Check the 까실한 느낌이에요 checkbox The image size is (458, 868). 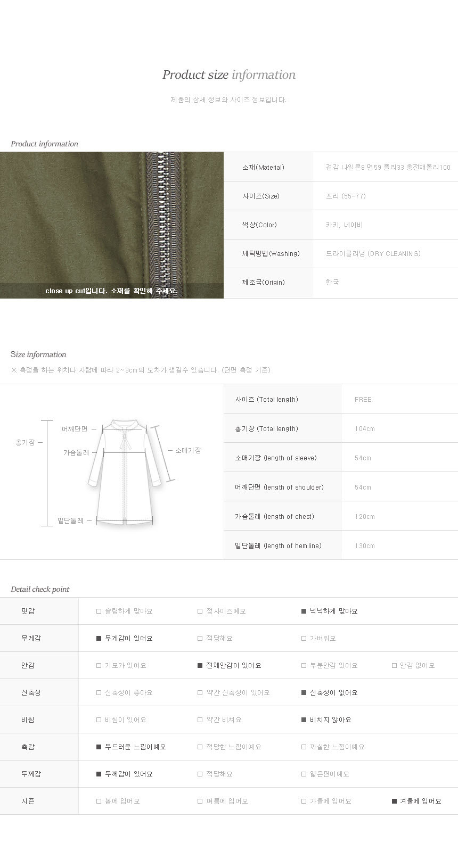[304, 747]
